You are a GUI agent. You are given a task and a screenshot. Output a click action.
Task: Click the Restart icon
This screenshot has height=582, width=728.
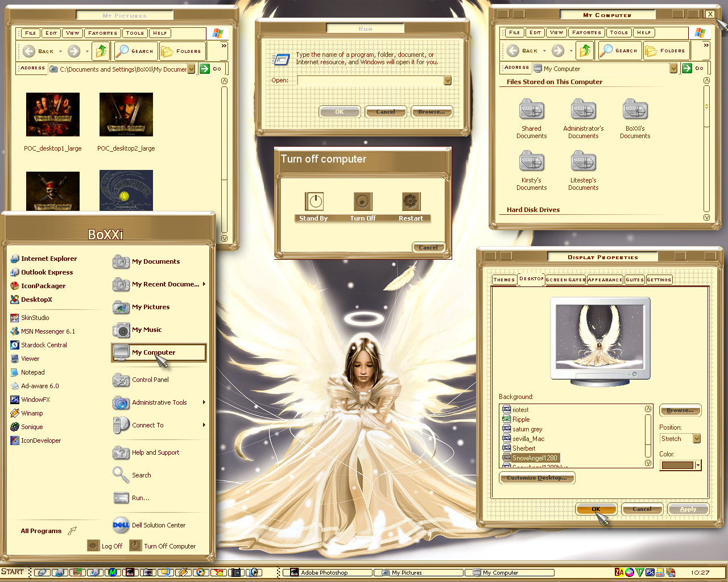point(411,201)
